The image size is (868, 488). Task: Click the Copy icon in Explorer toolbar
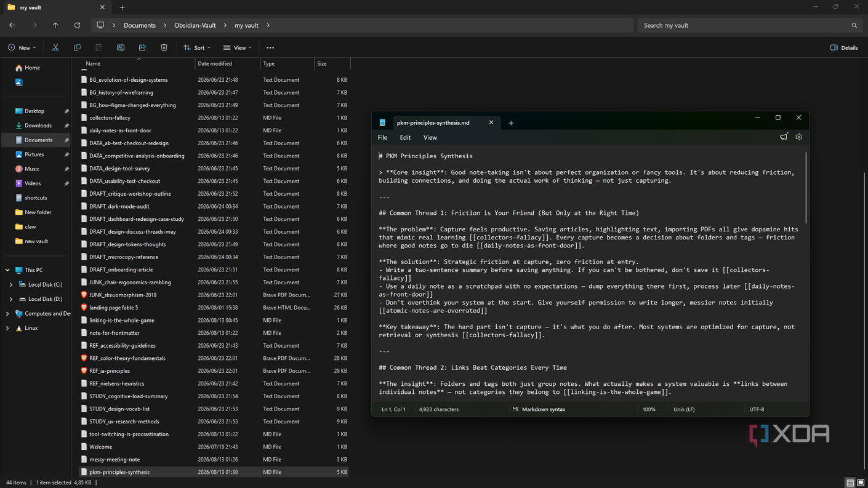(77, 47)
